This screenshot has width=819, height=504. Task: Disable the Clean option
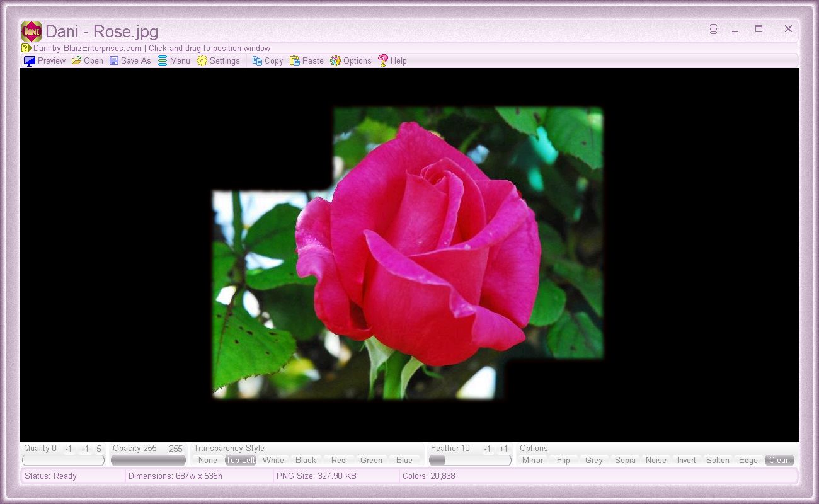(779, 460)
